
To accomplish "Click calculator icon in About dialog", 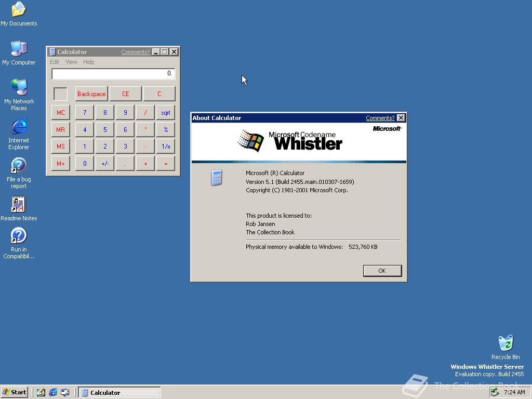I will pos(217,178).
